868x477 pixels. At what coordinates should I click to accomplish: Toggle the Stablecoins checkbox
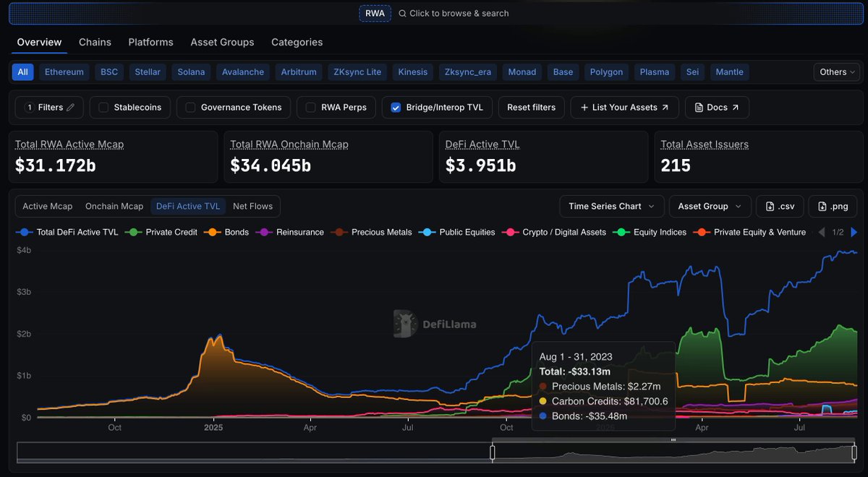(103, 107)
